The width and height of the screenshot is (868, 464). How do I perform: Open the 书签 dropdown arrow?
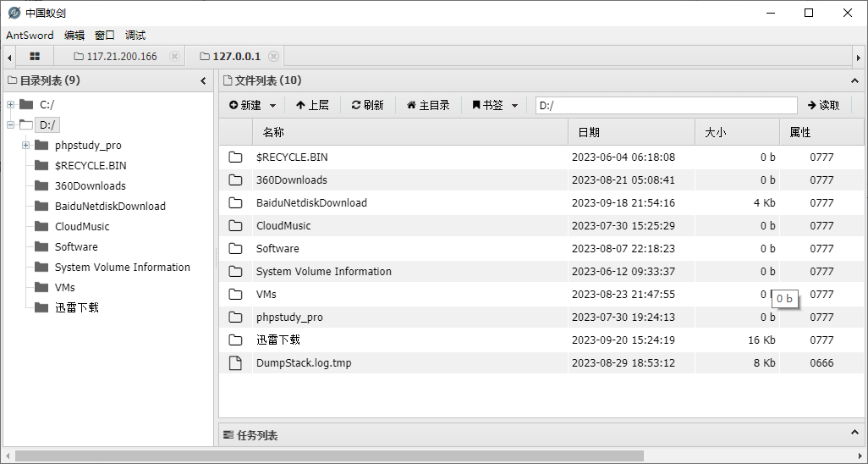pyautogui.click(x=515, y=105)
